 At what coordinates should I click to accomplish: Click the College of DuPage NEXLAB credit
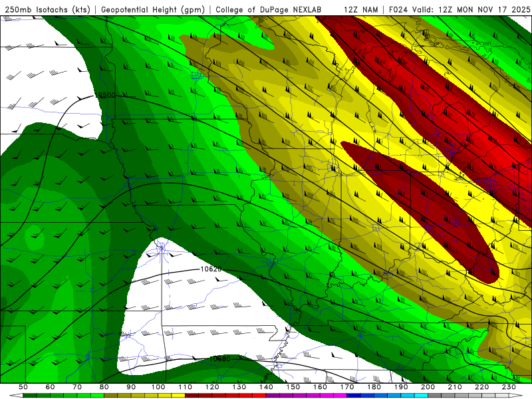[x=269, y=10]
